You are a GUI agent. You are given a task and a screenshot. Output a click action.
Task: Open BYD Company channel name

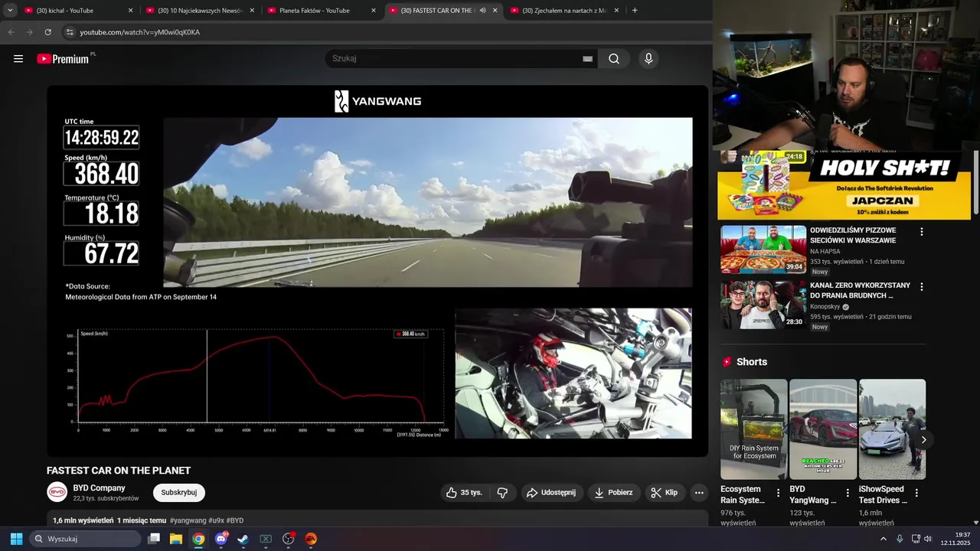point(100,487)
